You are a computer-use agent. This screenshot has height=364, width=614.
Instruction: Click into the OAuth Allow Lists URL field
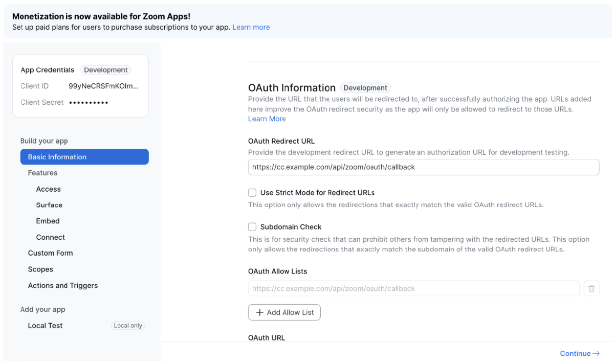(x=414, y=288)
